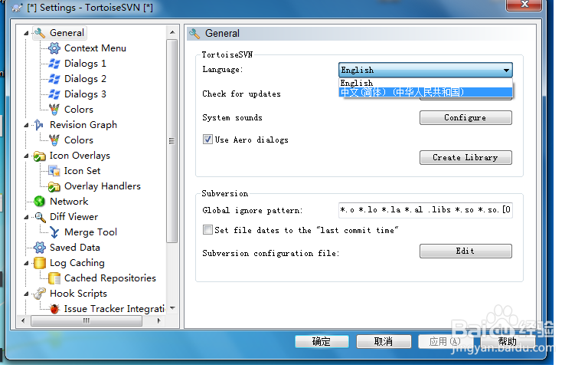Click the wrench icon in General header

[194, 34]
